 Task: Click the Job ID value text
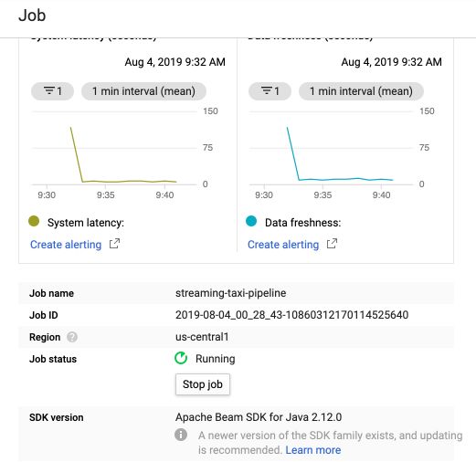tap(291, 315)
